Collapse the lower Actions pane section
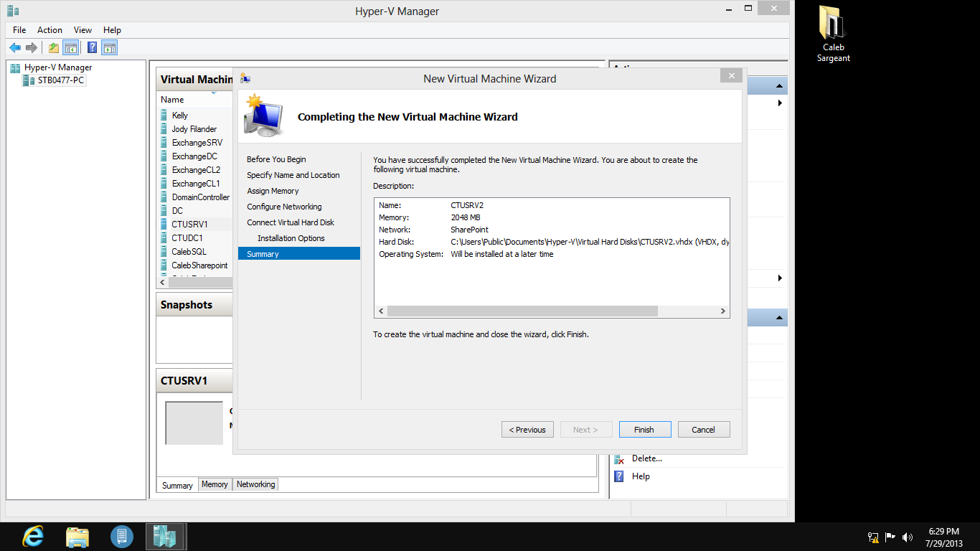 click(x=779, y=318)
